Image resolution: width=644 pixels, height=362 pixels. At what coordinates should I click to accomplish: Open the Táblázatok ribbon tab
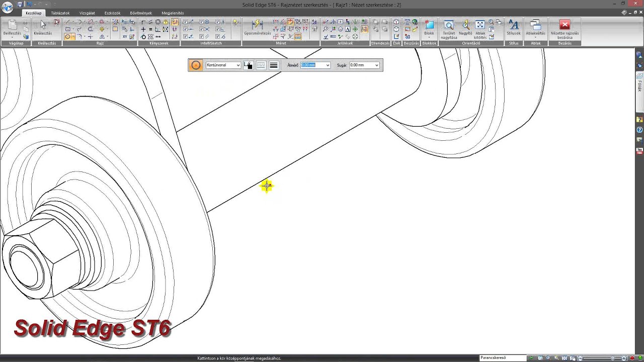[x=60, y=13]
